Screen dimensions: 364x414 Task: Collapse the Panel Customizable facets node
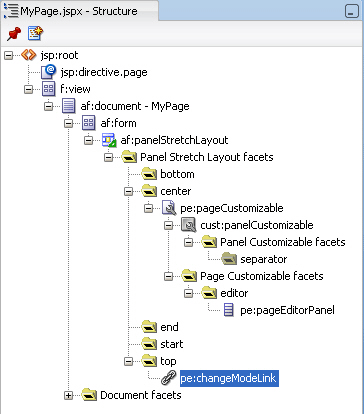189,242
